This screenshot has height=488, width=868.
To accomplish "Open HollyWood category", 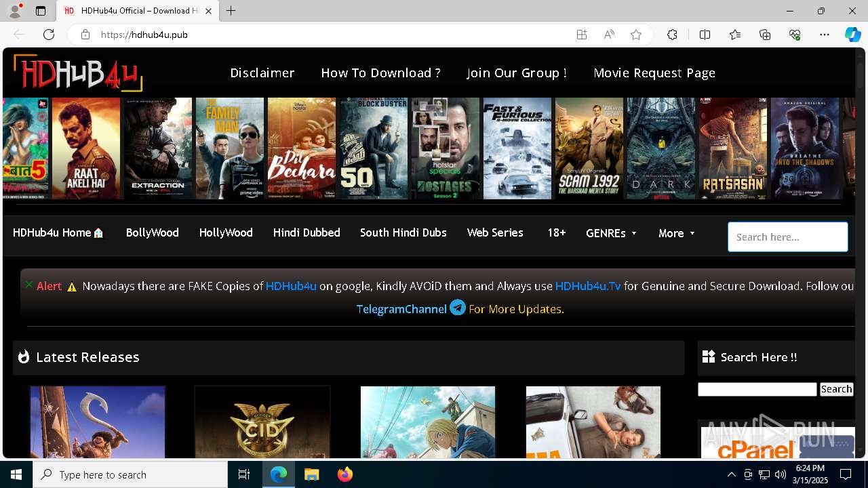I will 226,232.
